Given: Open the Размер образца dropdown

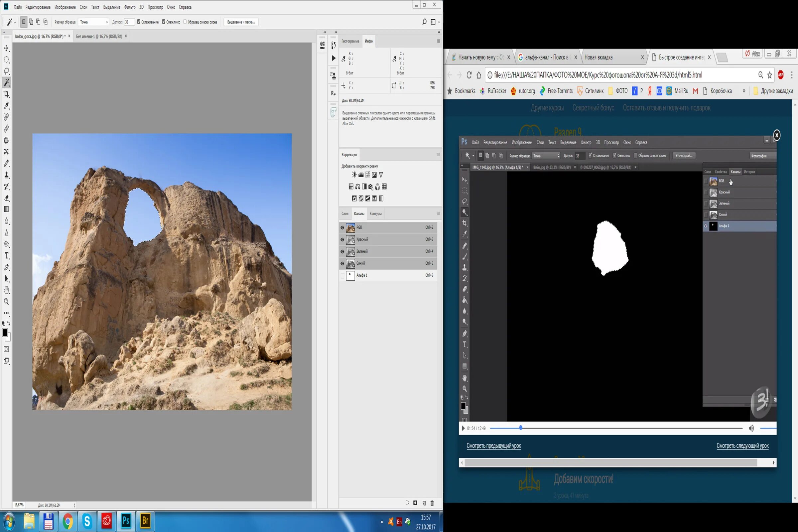Looking at the screenshot, I should coord(93,22).
